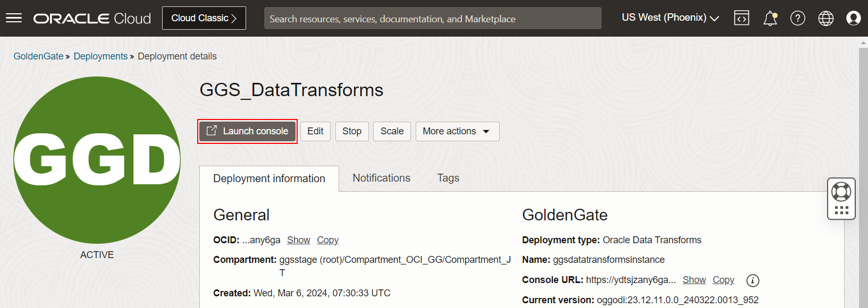The height and width of the screenshot is (308, 868).
Task: Click the Oracle Cloud logo
Action: coord(92,19)
